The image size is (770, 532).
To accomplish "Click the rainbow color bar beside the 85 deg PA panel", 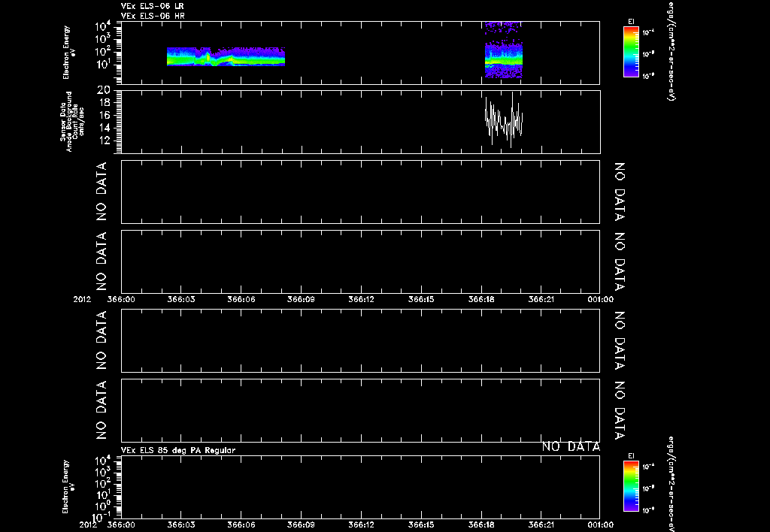I will point(631,486).
